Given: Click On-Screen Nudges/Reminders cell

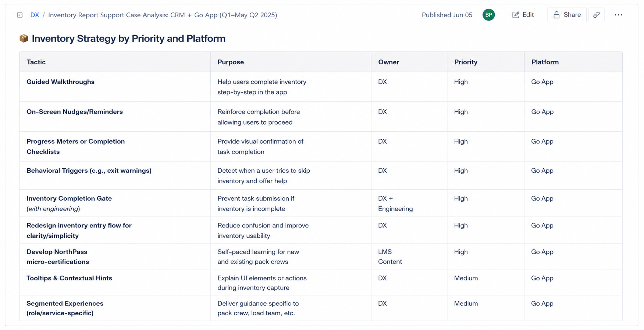Looking at the screenshot, I should pyautogui.click(x=115, y=116).
